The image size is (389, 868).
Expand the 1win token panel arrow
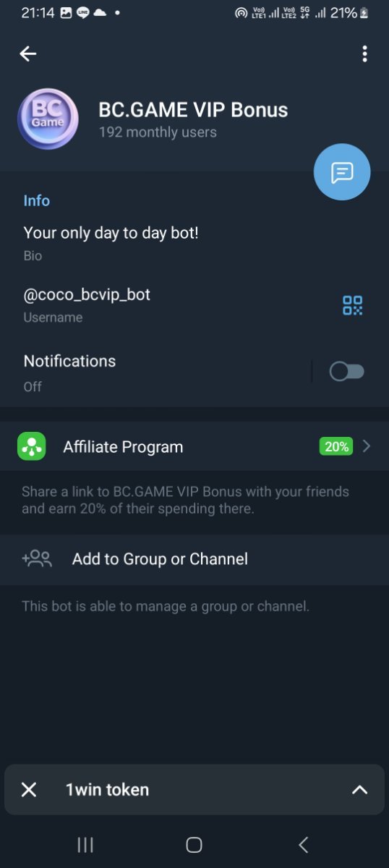point(359,790)
